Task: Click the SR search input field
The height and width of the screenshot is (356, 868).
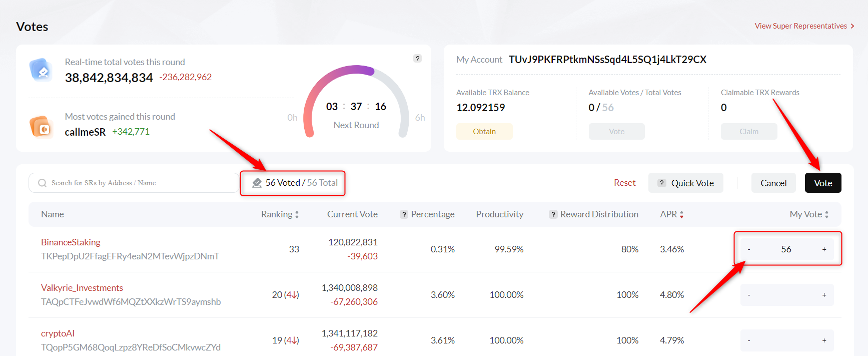Action: [x=140, y=183]
